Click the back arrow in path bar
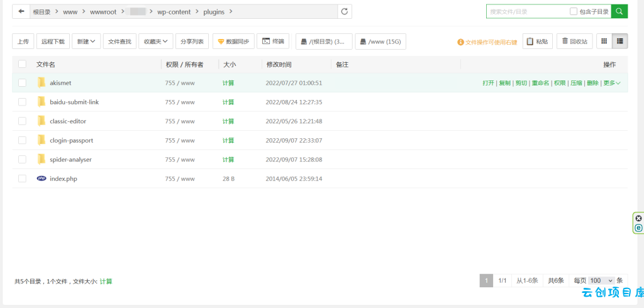Image resolution: width=644 pixels, height=308 pixels. point(21,11)
